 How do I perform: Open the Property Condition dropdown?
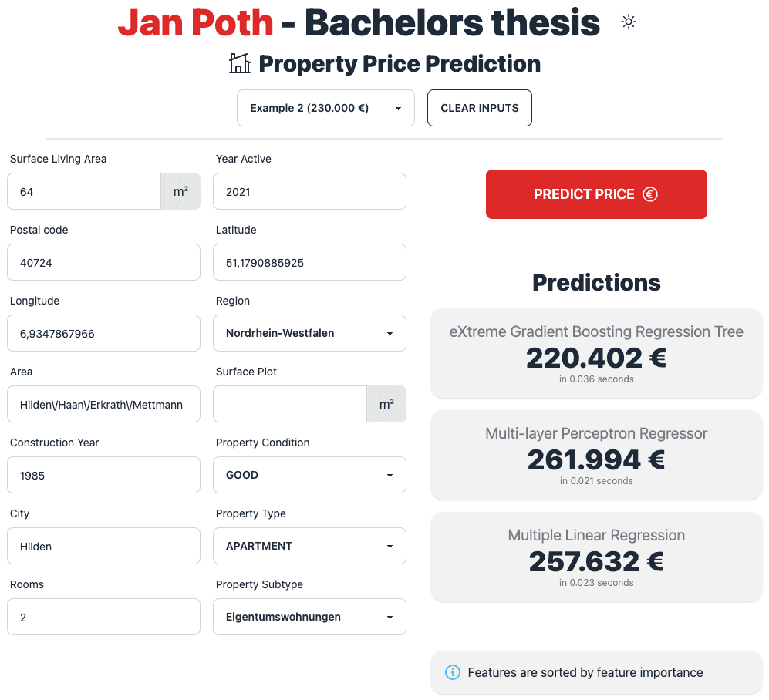coord(309,475)
